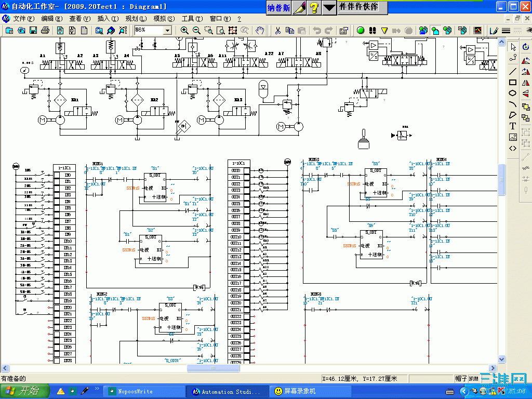The height and width of the screenshot is (399, 532).
Task: Click the Automation Studio taskbar button
Action: tap(228, 392)
